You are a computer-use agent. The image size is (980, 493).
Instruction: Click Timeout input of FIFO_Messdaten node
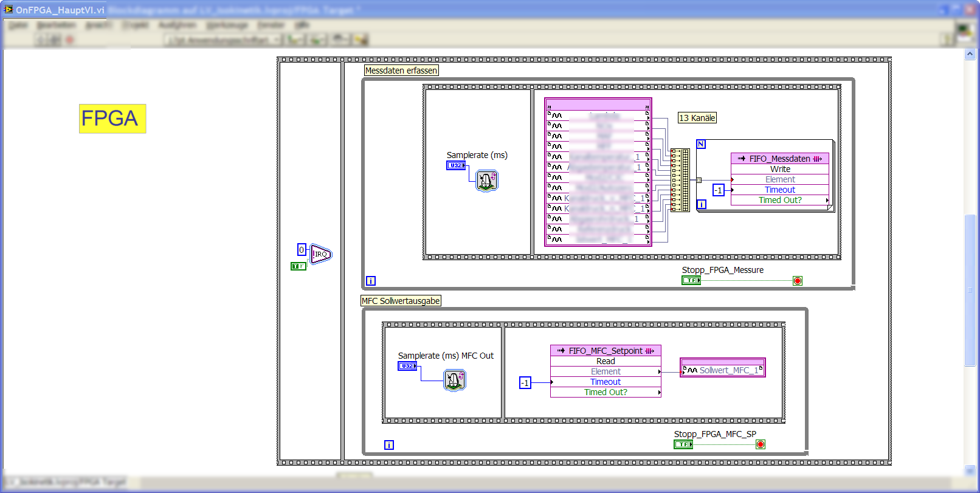coord(780,190)
